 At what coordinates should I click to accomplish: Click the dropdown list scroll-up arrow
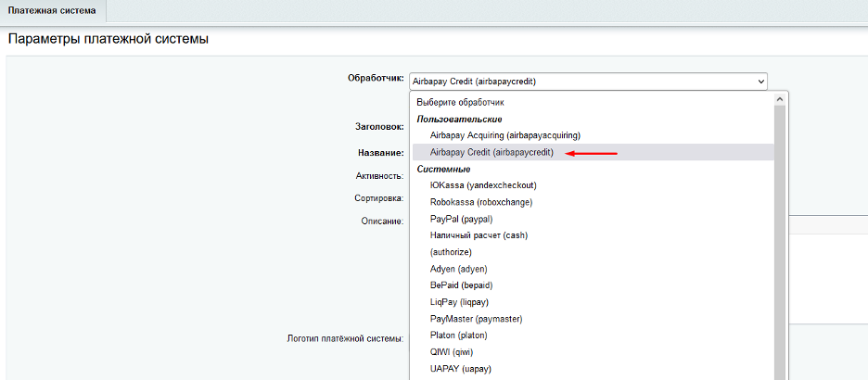(780, 99)
